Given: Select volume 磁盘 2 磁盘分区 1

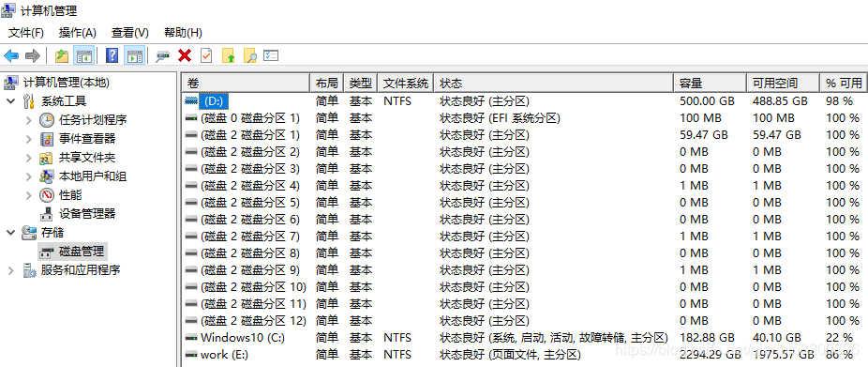Looking at the screenshot, I should (250, 135).
